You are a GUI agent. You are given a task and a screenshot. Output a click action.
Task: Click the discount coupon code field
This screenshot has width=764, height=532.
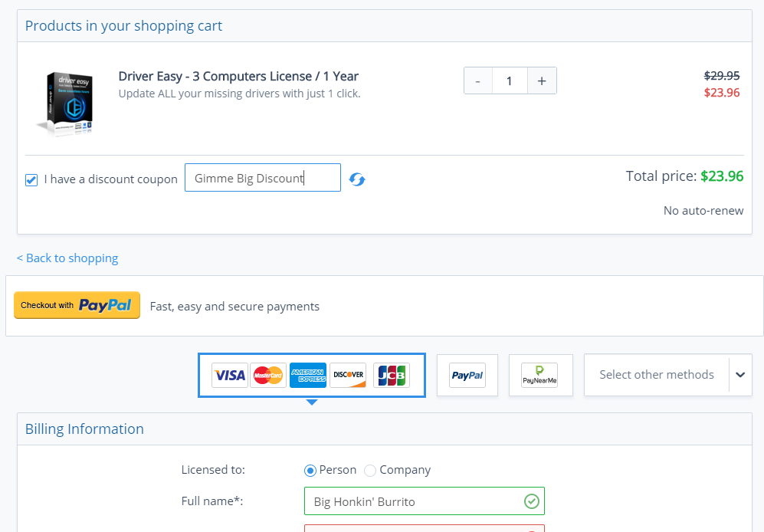(x=263, y=178)
